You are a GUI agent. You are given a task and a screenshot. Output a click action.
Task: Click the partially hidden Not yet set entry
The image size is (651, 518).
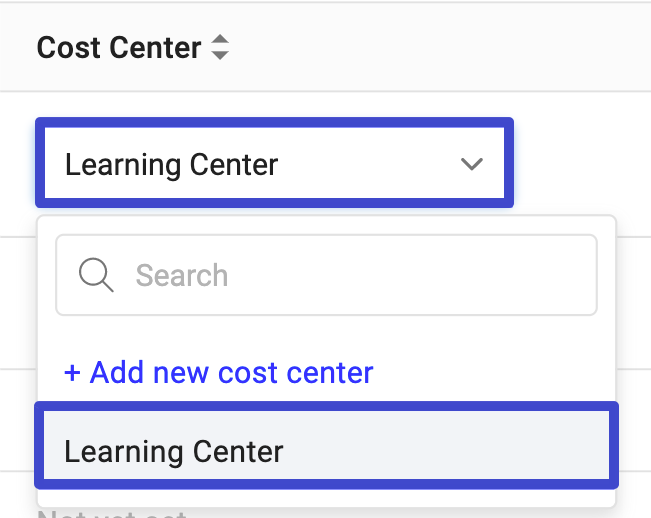(112, 513)
